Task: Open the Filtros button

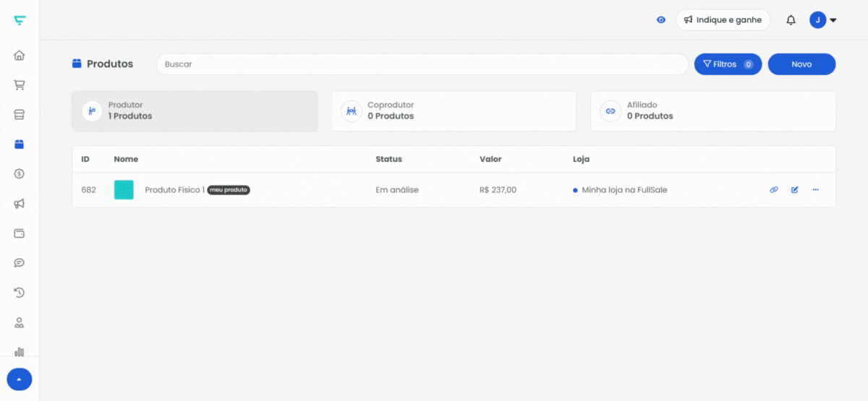Action: pyautogui.click(x=728, y=64)
